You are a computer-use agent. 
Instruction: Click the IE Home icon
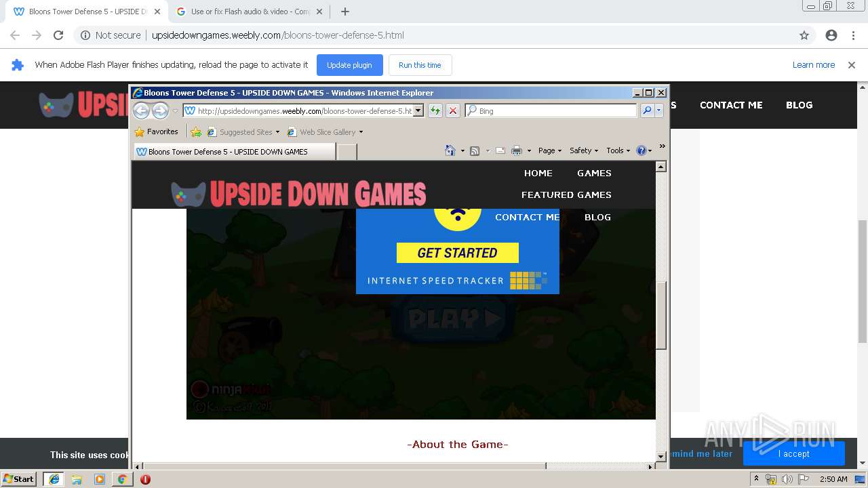click(x=450, y=150)
